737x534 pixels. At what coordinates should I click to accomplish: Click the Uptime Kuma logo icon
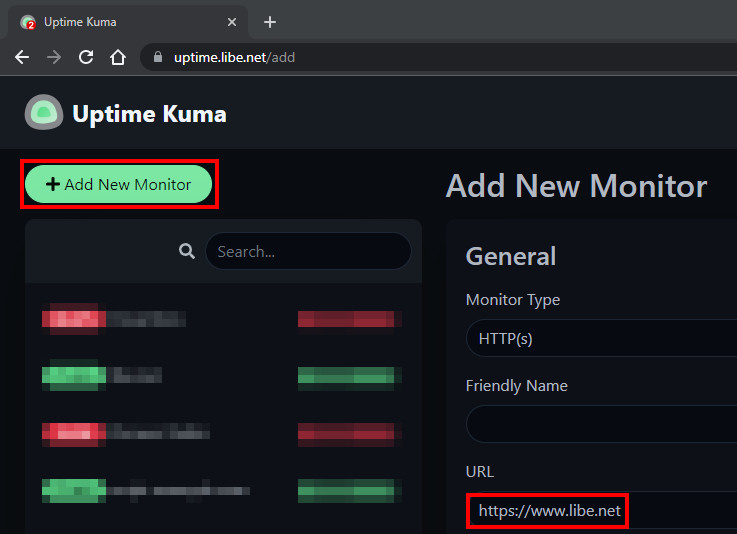(x=44, y=113)
